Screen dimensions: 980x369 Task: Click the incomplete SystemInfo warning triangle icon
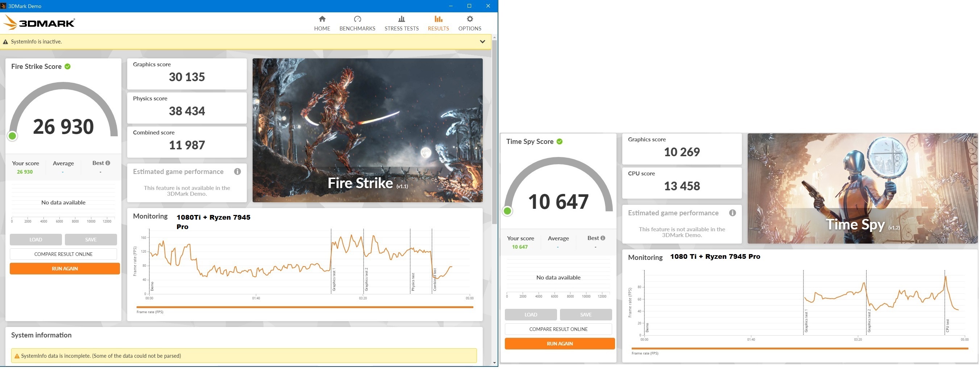pos(17,356)
